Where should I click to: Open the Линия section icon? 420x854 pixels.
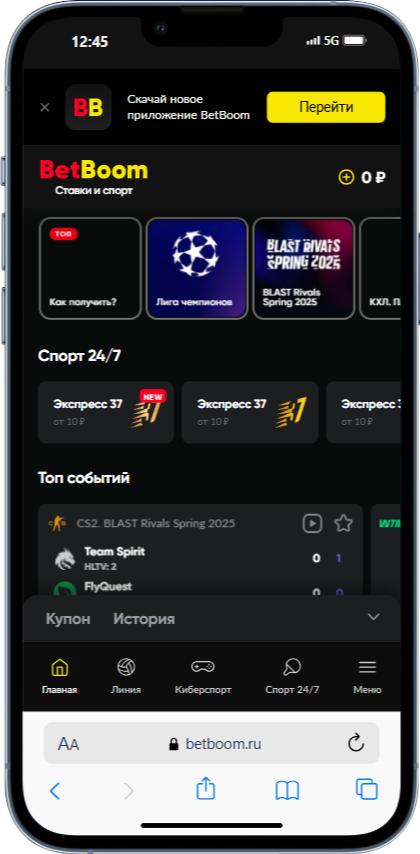click(126, 667)
